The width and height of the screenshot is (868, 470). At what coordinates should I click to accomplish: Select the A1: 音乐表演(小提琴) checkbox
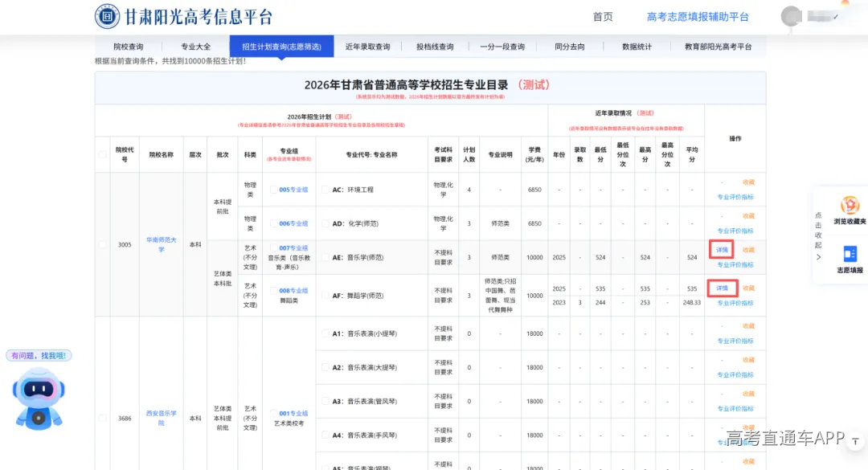click(325, 333)
